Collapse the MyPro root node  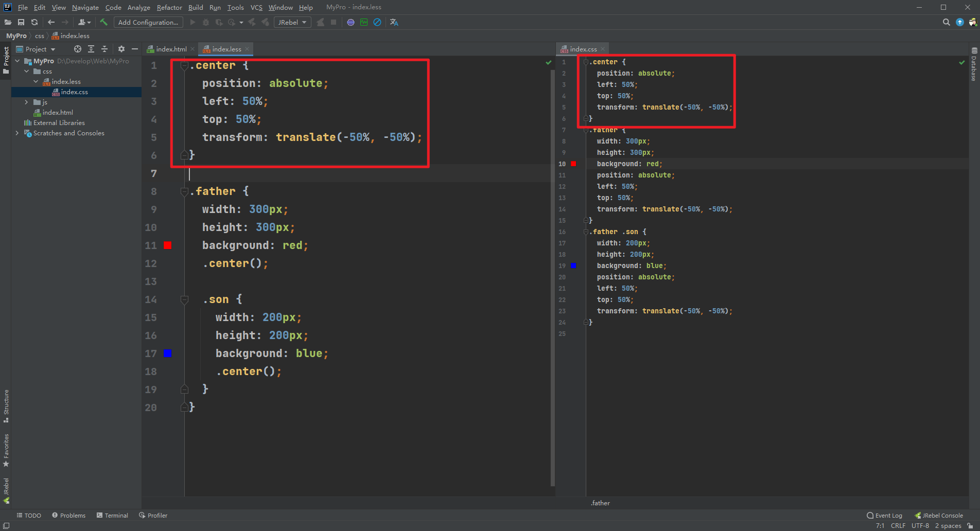click(x=17, y=61)
